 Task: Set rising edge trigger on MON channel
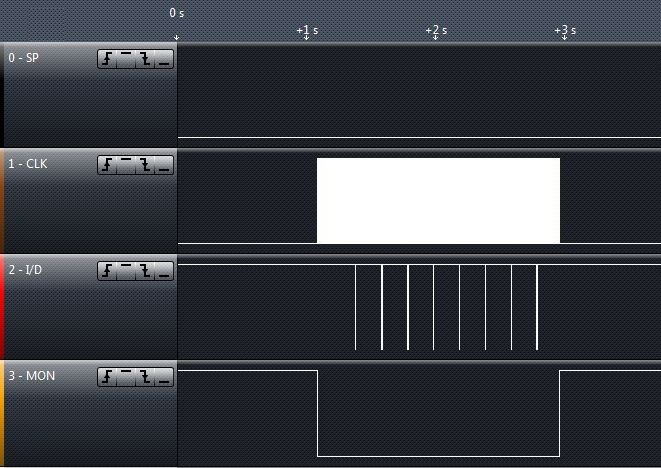click(x=107, y=377)
